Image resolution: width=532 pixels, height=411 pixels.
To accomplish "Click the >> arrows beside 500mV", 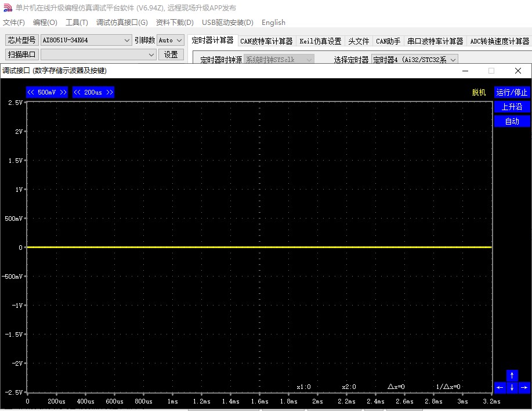I will pyautogui.click(x=63, y=92).
